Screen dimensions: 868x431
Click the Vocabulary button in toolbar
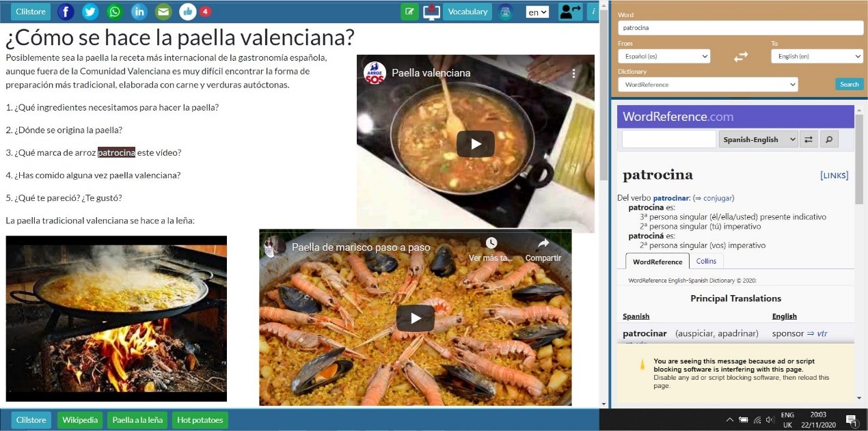[x=467, y=12]
